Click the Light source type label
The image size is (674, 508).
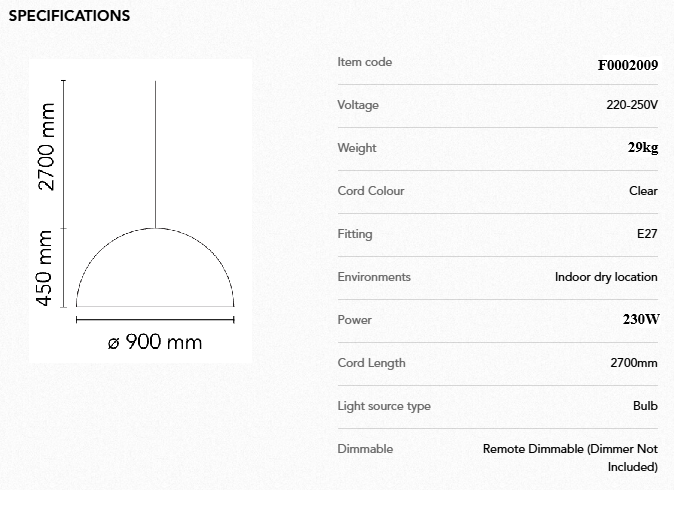click(x=384, y=406)
